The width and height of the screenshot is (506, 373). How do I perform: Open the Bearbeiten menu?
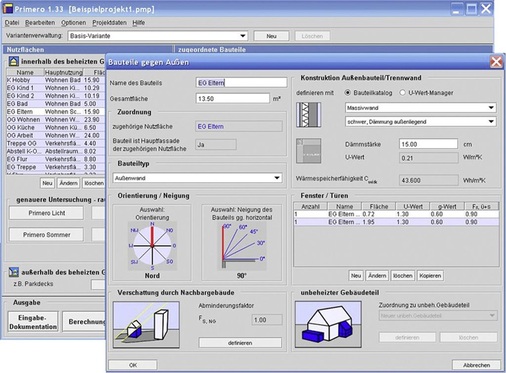pyautogui.click(x=40, y=23)
